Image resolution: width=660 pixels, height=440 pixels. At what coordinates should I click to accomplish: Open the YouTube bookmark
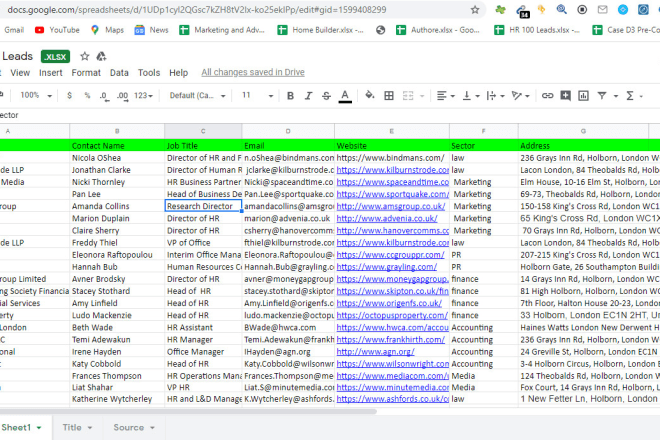[x=57, y=30]
